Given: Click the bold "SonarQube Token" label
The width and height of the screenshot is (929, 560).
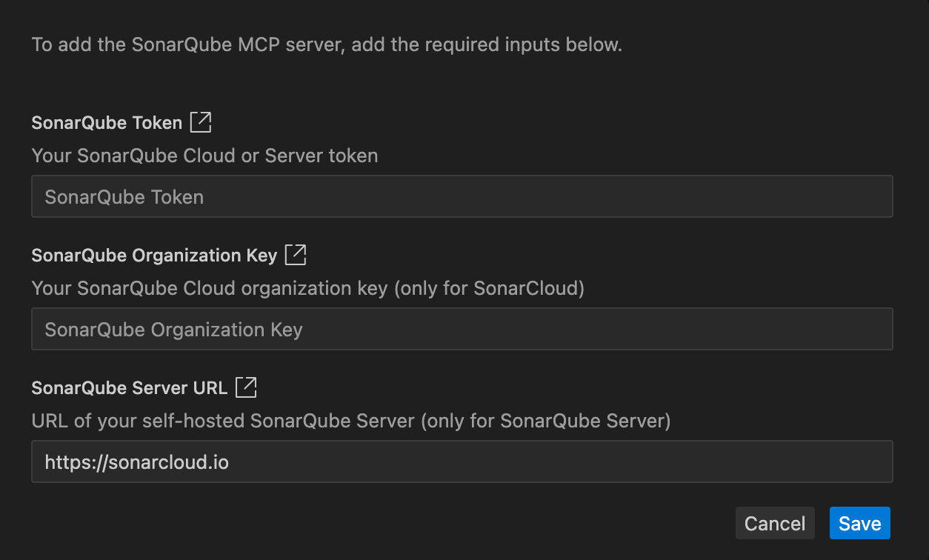Looking at the screenshot, I should 107,123.
